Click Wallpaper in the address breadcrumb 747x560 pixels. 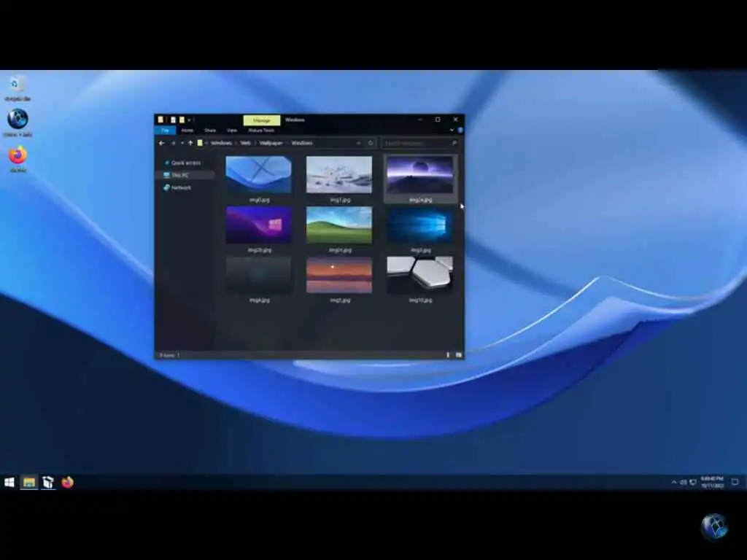(271, 143)
